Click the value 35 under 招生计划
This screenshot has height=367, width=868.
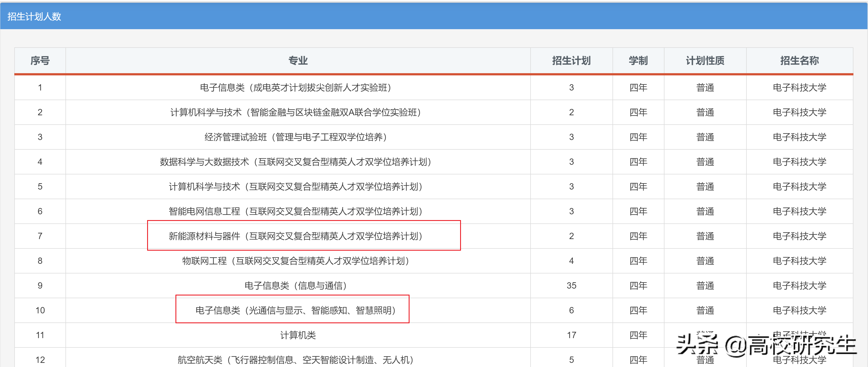pyautogui.click(x=571, y=286)
